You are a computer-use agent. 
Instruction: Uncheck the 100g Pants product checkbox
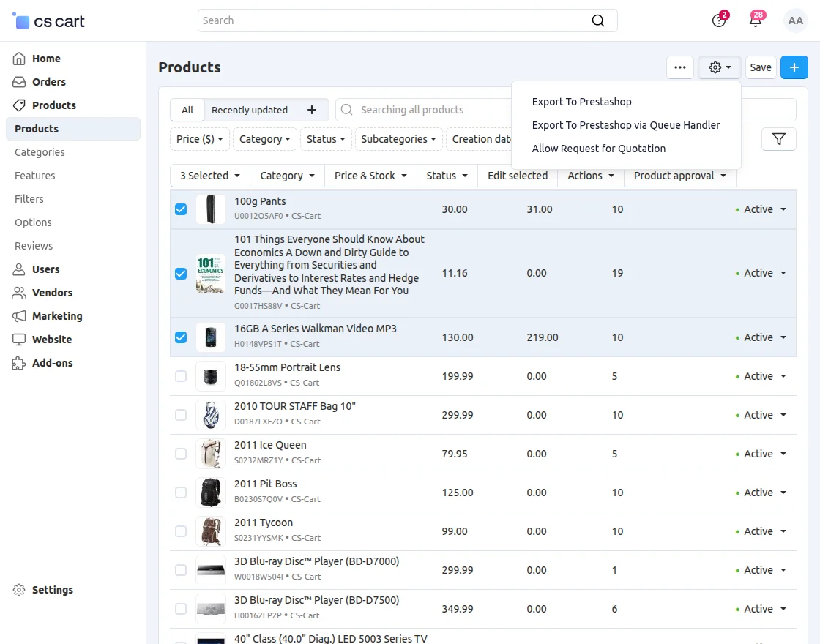(x=181, y=209)
